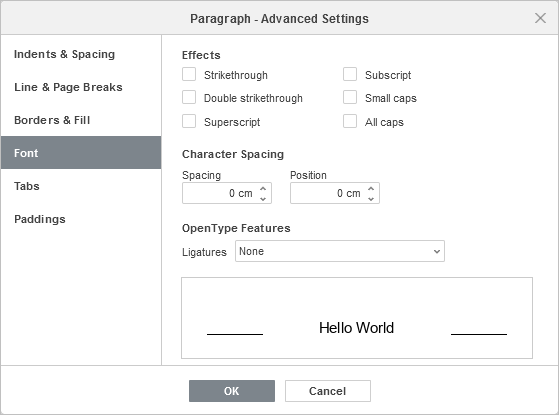Increase Position value with up arrow
559x415 pixels.
[x=371, y=188]
